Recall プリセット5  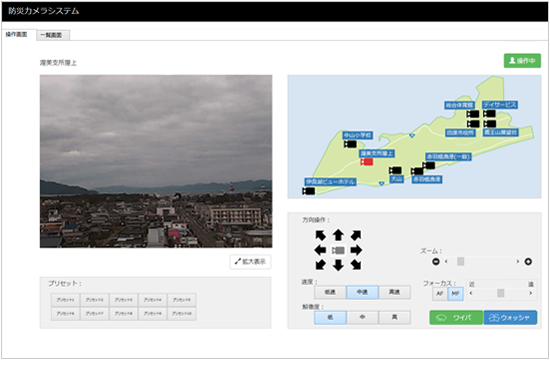(182, 300)
